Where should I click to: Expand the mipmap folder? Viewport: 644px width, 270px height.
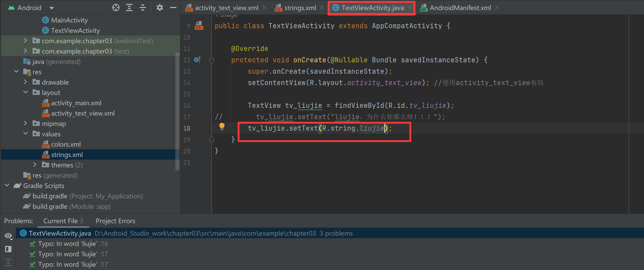(x=25, y=123)
